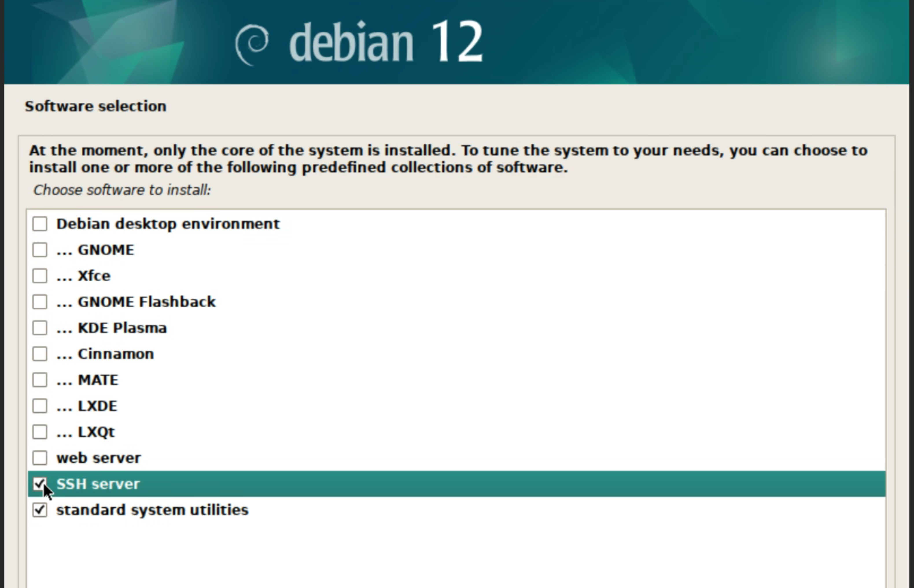Click the '... LXDE' row text
Viewport: 914px width, 588px height.
tap(87, 406)
